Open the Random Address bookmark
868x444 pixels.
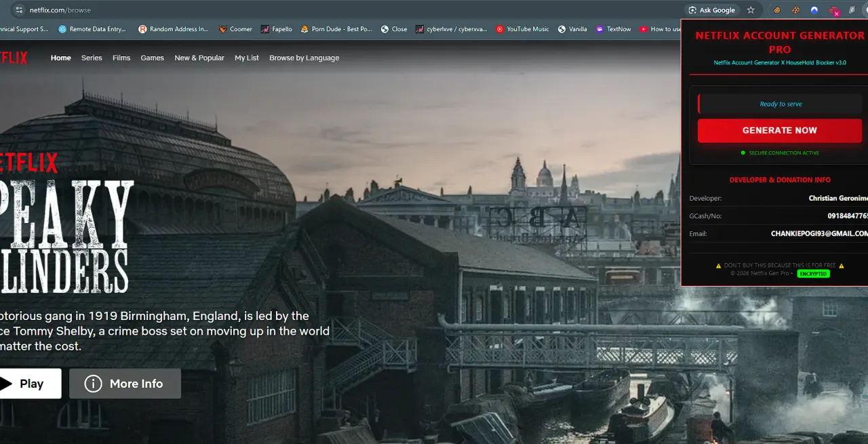coord(174,29)
